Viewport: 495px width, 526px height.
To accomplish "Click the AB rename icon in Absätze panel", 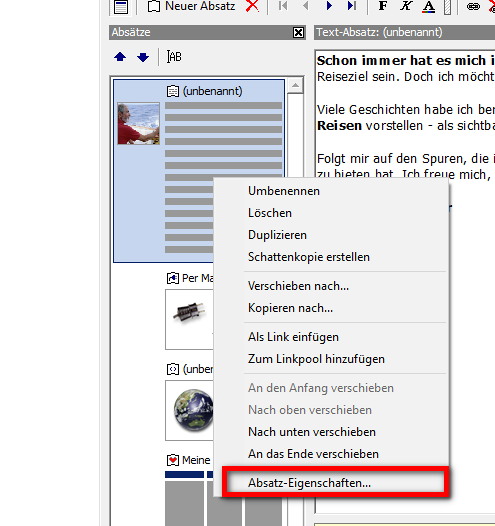I will pyautogui.click(x=174, y=57).
